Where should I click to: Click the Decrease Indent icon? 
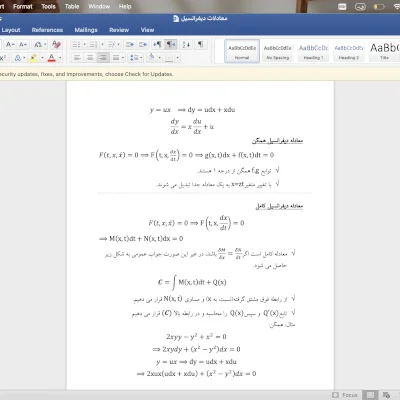tap(130, 44)
